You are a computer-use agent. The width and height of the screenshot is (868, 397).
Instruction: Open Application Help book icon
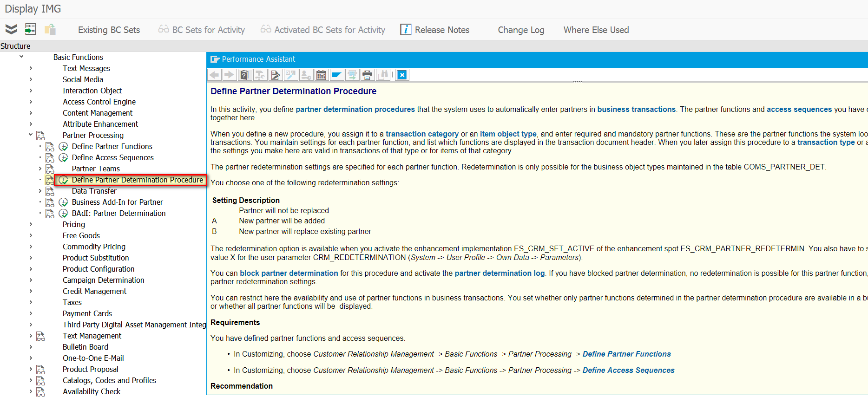pyautogui.click(x=244, y=75)
